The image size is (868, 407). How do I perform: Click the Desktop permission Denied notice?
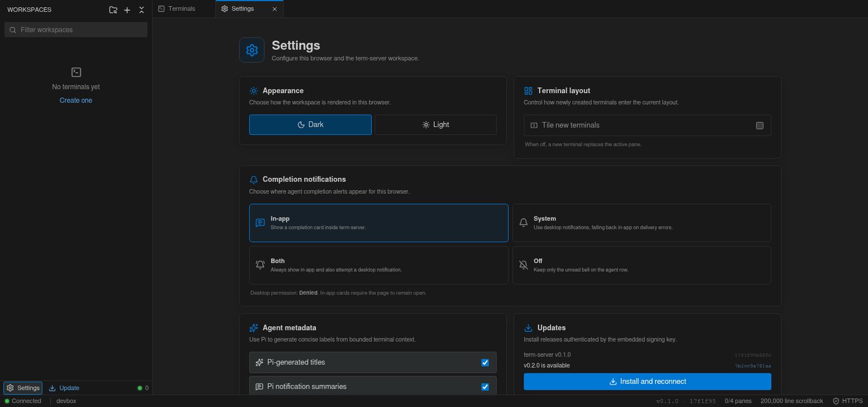338,293
